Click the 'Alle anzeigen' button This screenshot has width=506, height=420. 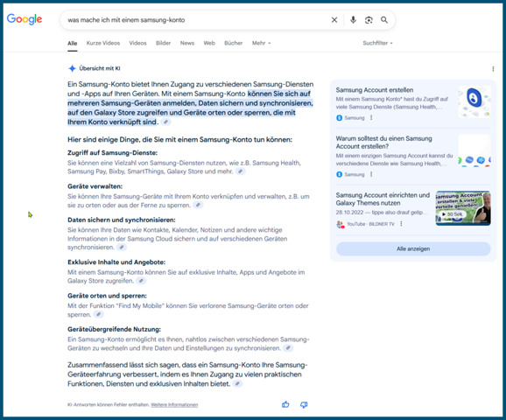pos(413,248)
